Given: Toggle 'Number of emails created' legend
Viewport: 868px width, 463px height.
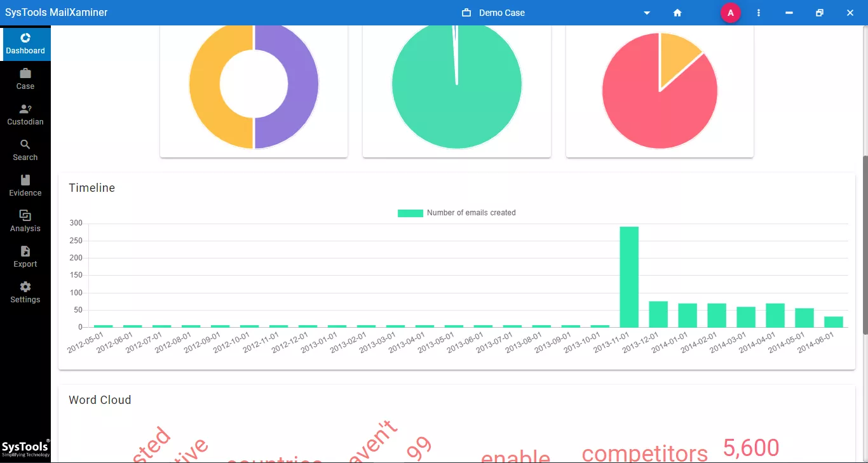Looking at the screenshot, I should (457, 213).
